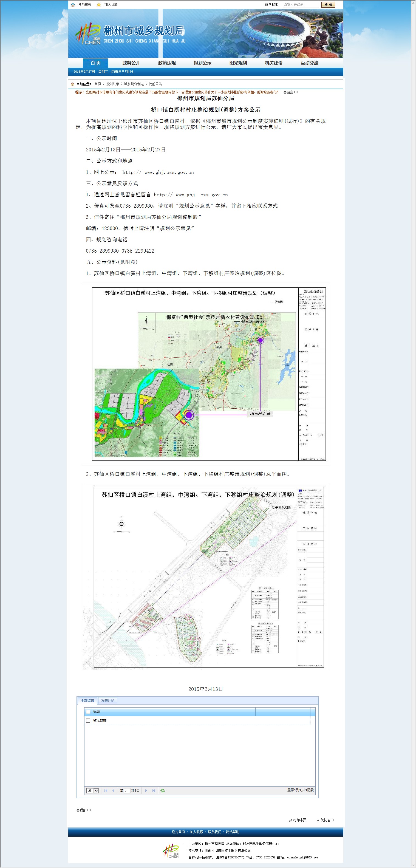Go to previous page of comments
The width and height of the screenshot is (416, 868).
pyautogui.click(x=113, y=790)
